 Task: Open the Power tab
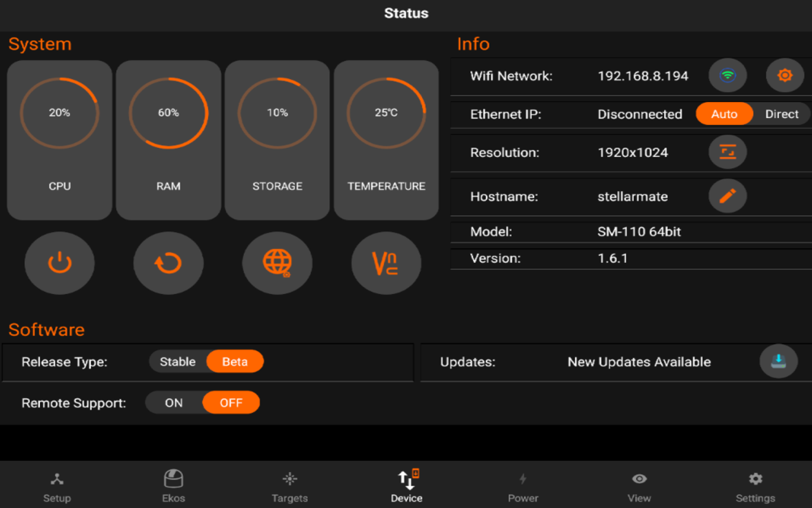point(523,487)
